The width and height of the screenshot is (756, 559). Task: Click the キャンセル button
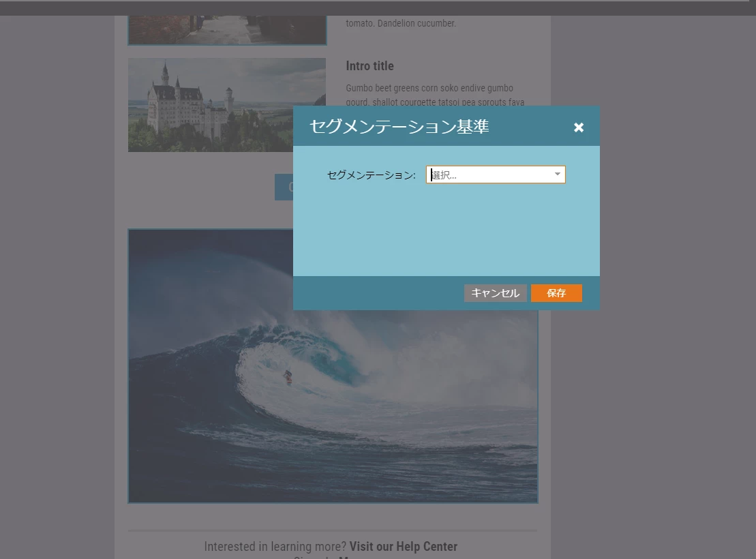pos(495,293)
